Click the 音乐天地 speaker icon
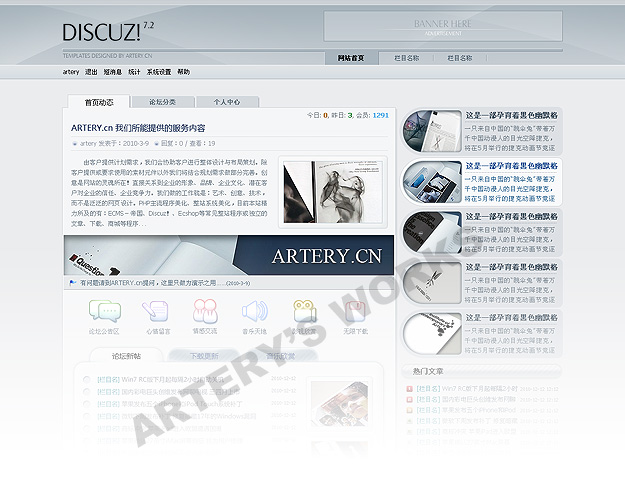625x485 pixels. [x=254, y=311]
